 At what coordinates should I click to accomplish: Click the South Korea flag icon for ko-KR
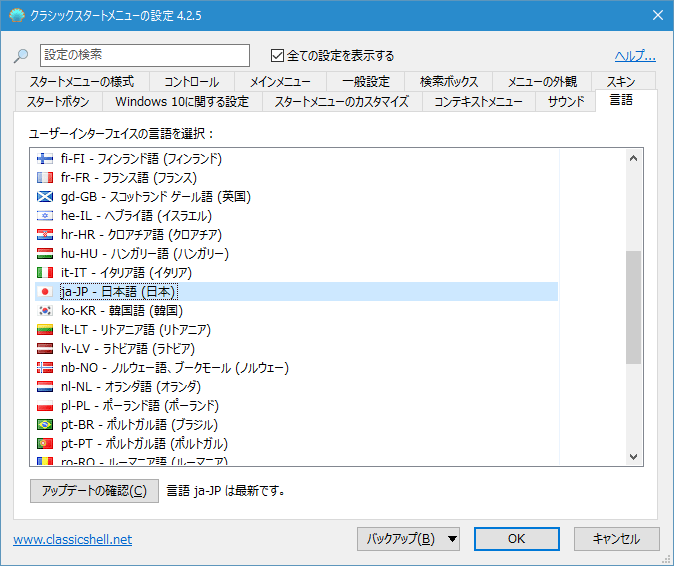[x=45, y=311]
